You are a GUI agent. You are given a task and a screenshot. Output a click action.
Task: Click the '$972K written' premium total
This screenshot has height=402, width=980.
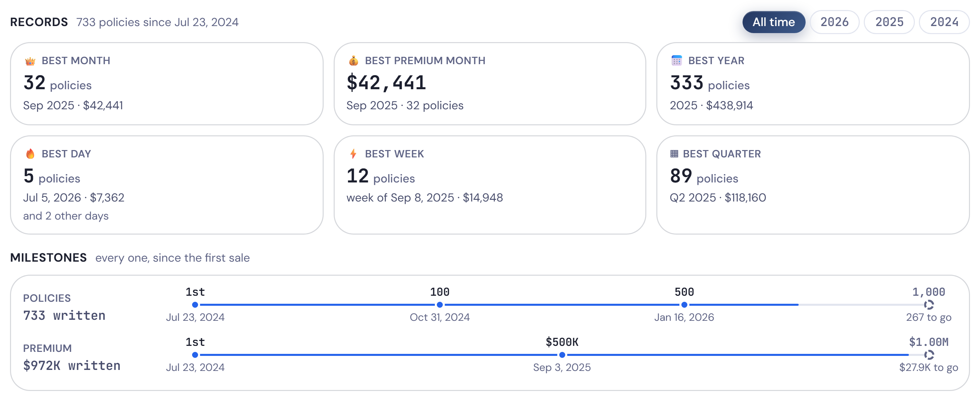[72, 366]
